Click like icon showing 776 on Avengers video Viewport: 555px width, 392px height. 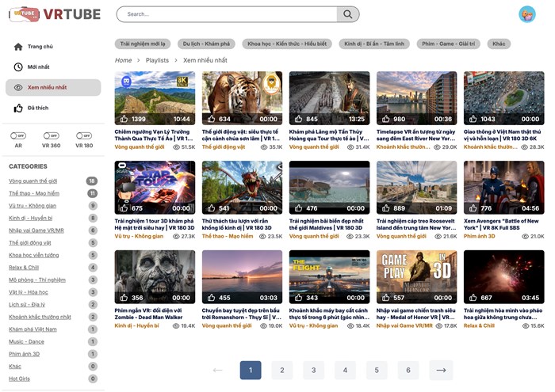(473, 208)
